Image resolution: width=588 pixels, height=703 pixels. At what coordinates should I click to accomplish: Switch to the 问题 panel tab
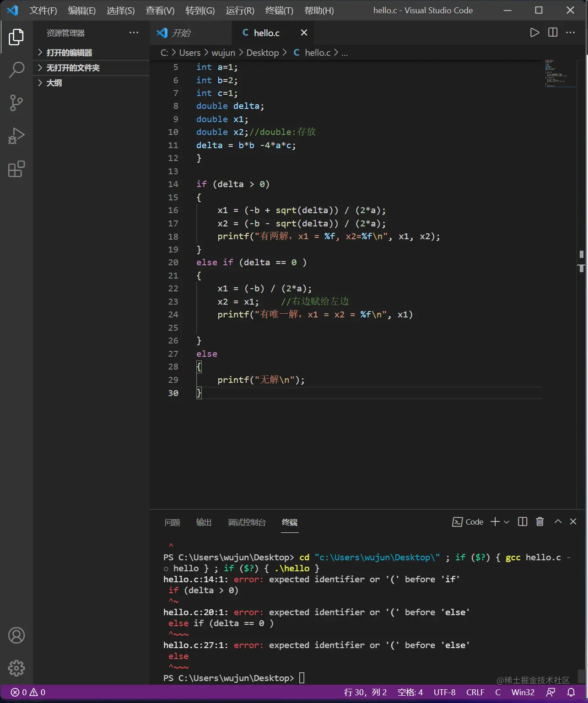(172, 522)
